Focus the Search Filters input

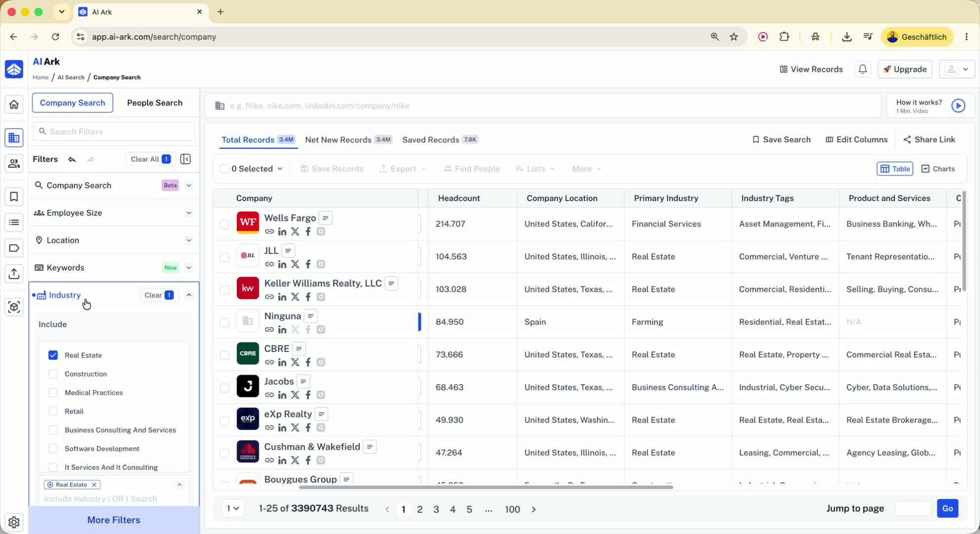[114, 132]
